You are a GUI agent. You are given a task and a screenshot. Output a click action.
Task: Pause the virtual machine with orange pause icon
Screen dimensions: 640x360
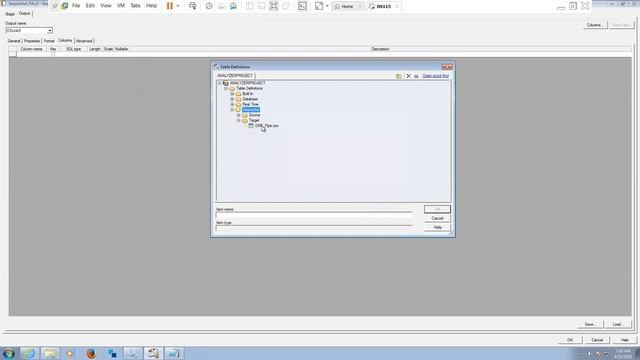(x=170, y=6)
